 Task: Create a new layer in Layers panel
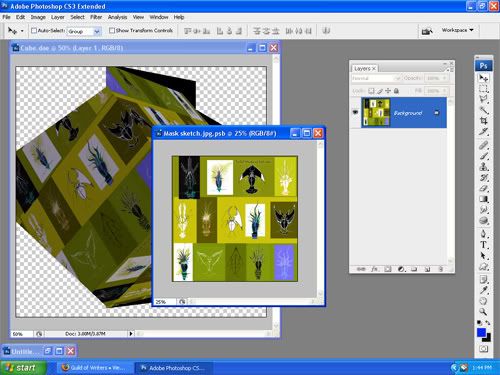tap(427, 269)
